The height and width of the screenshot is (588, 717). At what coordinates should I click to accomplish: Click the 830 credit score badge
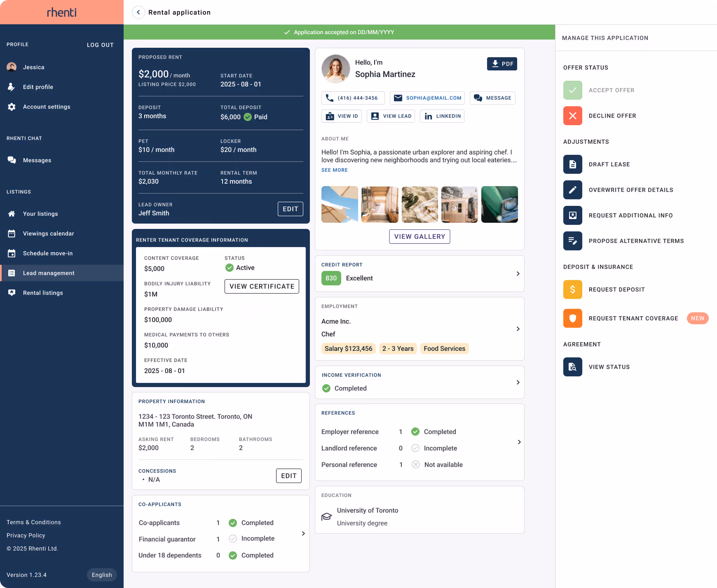tap(331, 278)
